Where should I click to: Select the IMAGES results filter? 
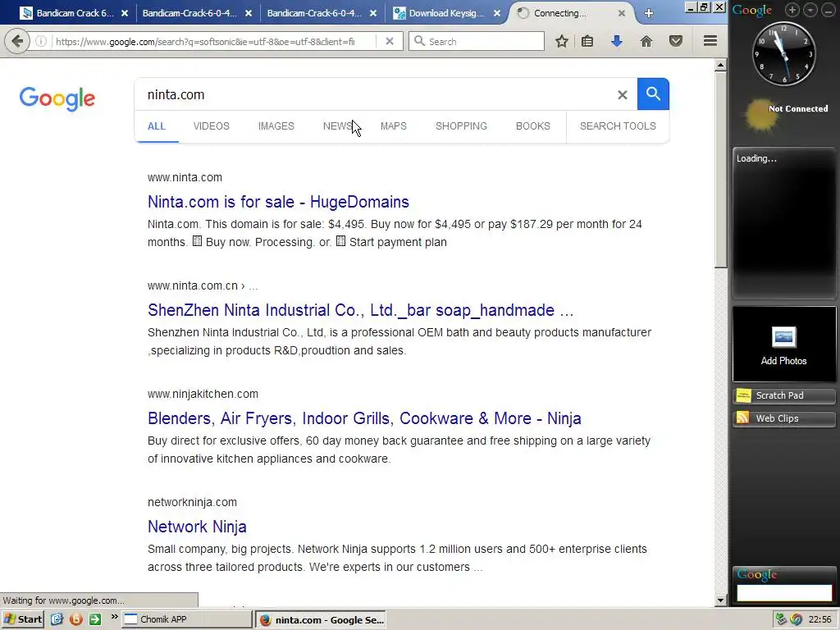click(276, 126)
